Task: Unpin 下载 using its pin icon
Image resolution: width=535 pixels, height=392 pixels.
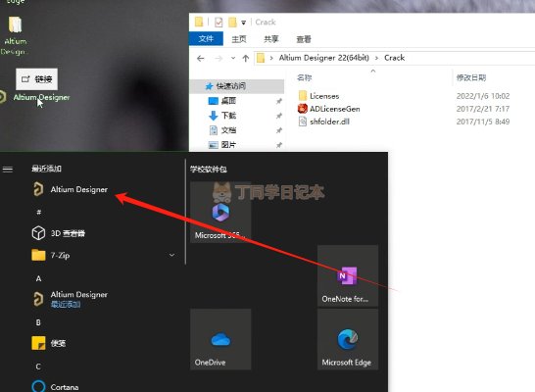Action: click(279, 116)
